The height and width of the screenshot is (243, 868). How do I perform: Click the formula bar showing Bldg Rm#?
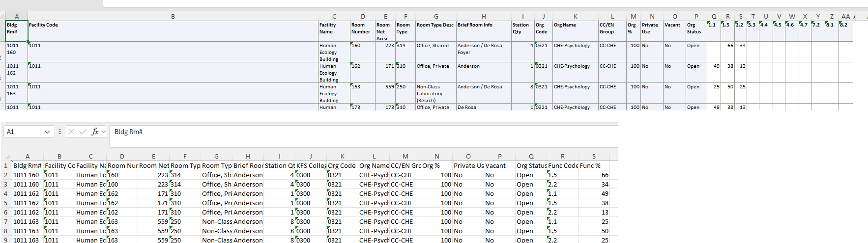[x=344, y=132]
